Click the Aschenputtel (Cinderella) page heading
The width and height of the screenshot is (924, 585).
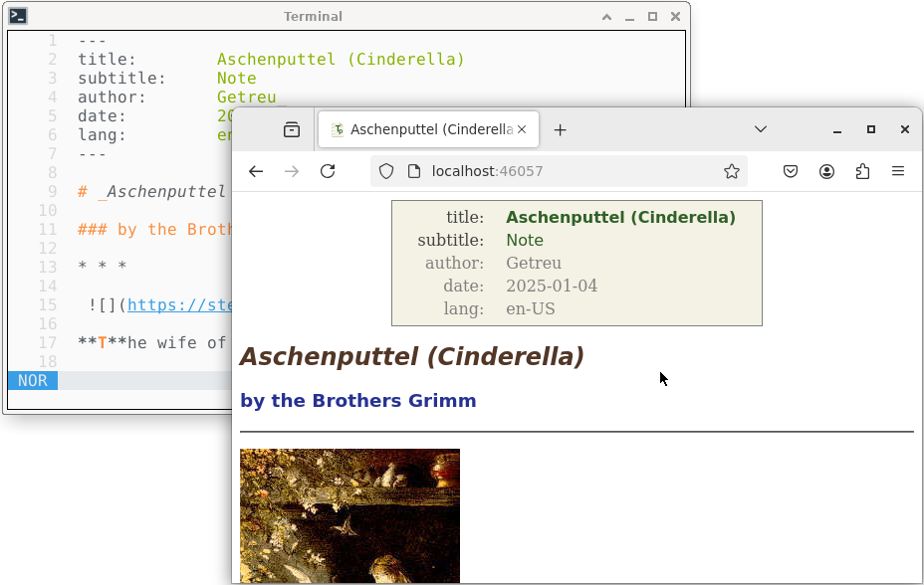coord(411,356)
